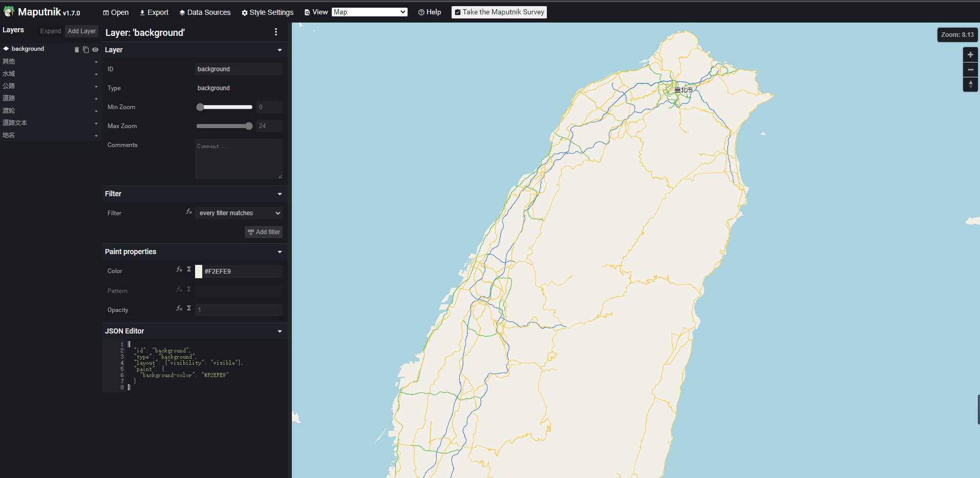
Task: Delete the background layer using trash icon
Action: [77, 49]
